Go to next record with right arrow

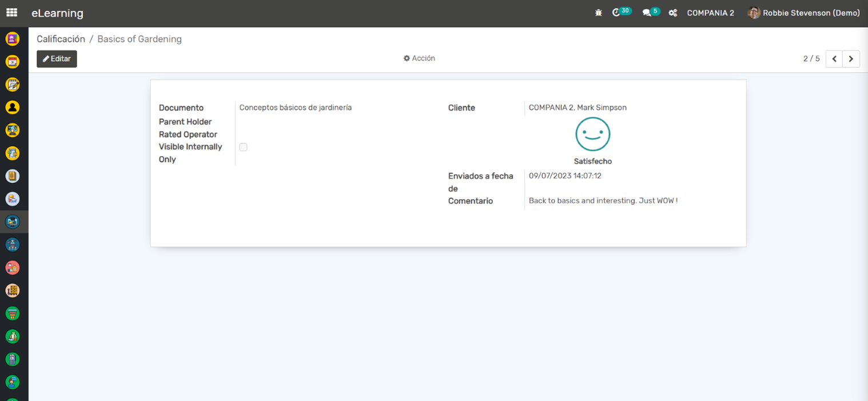[x=851, y=59]
